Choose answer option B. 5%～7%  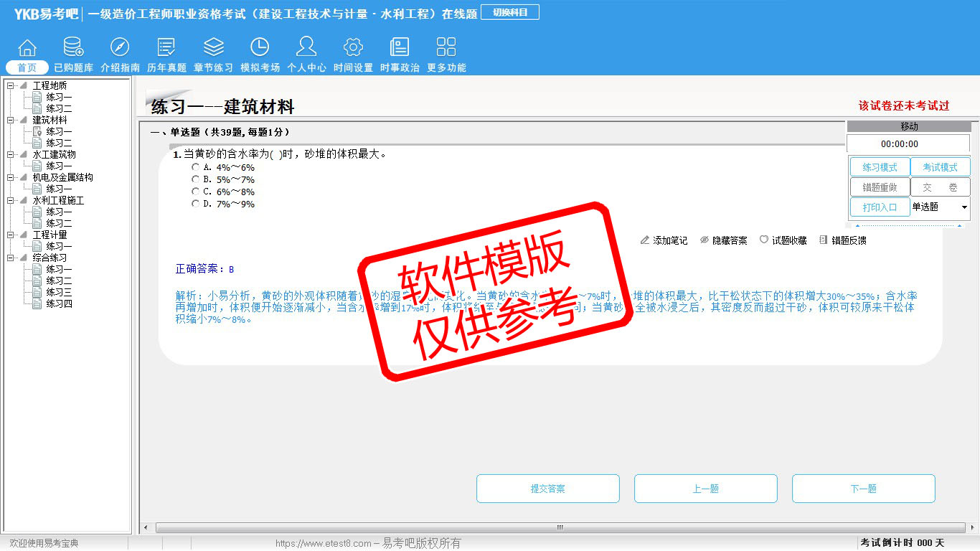pos(195,179)
